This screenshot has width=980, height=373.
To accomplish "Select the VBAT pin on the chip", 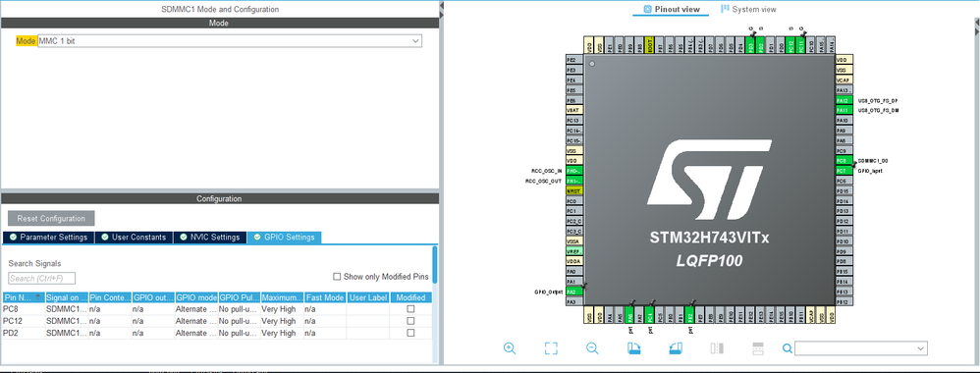I will [x=574, y=110].
